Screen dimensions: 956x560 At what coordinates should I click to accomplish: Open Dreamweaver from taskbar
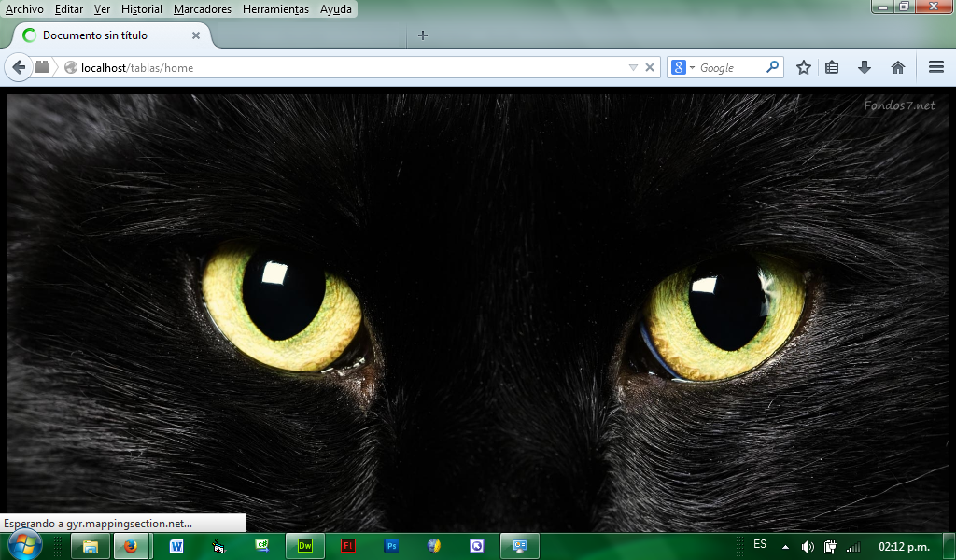tap(305, 546)
